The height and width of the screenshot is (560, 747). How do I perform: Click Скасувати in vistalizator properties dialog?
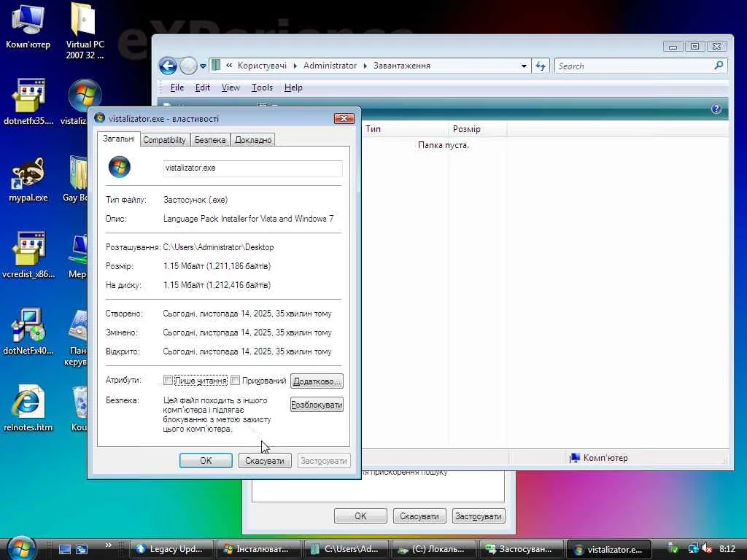click(x=265, y=461)
